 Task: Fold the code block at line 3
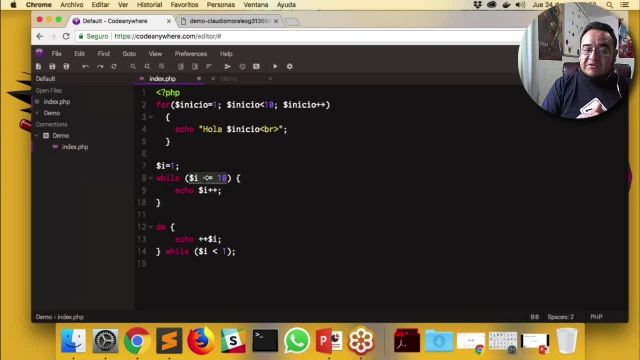tap(151, 117)
